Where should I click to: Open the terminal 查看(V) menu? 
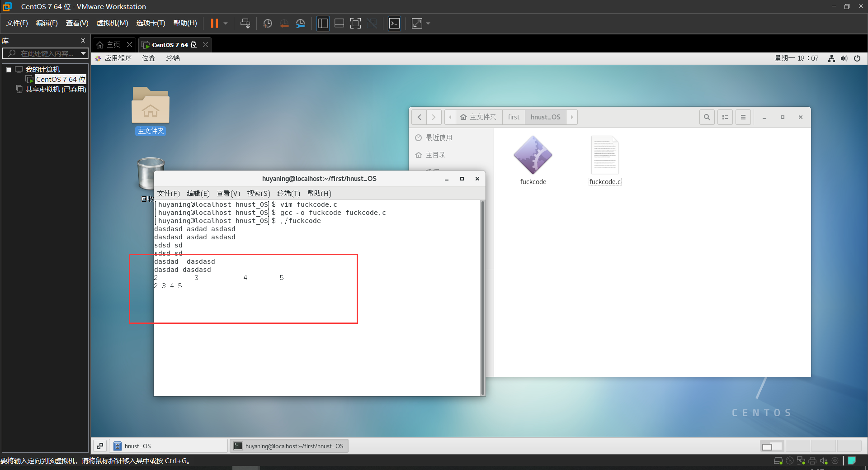point(228,193)
